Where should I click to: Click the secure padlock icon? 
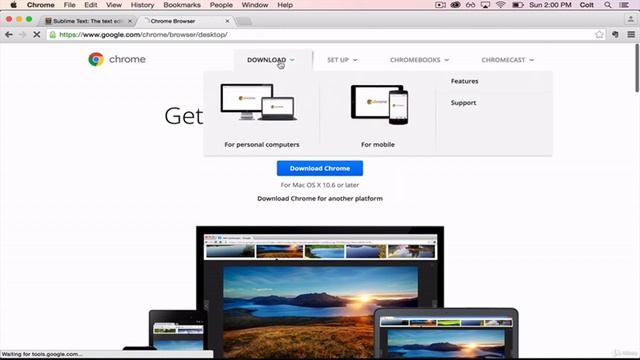pos(52,35)
